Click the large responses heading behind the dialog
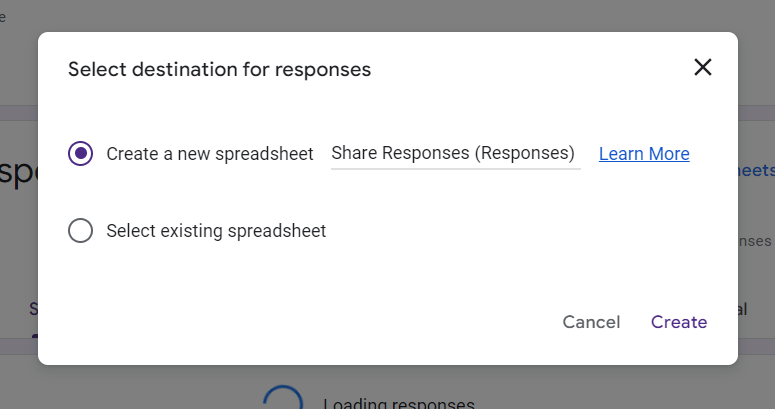775x409 pixels. (18, 174)
